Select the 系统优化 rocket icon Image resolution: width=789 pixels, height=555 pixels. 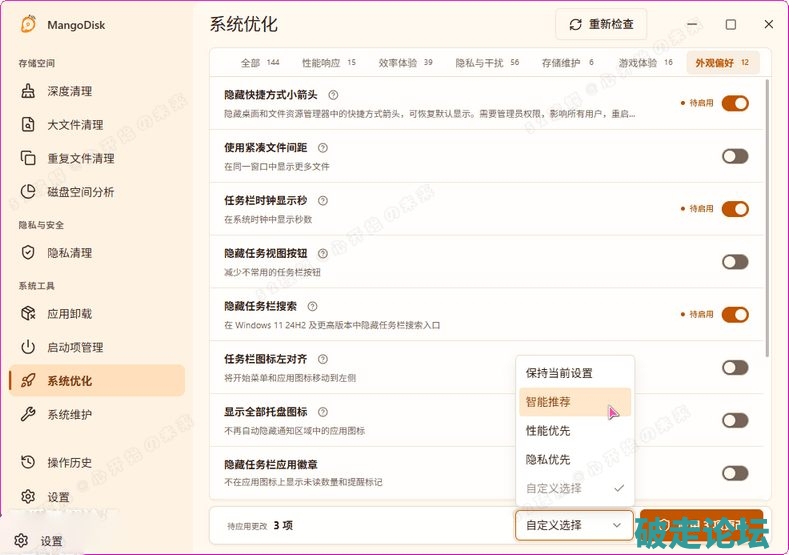click(x=28, y=381)
